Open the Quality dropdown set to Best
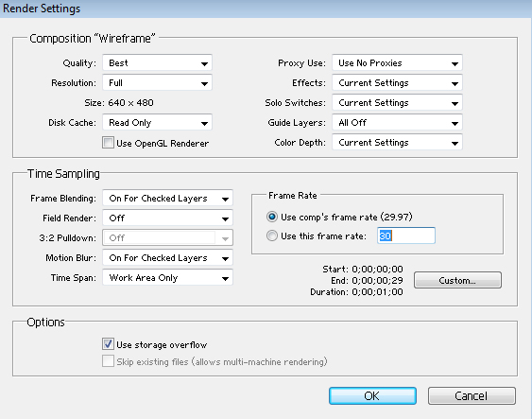Image resolution: width=532 pixels, height=419 pixels. [157, 63]
